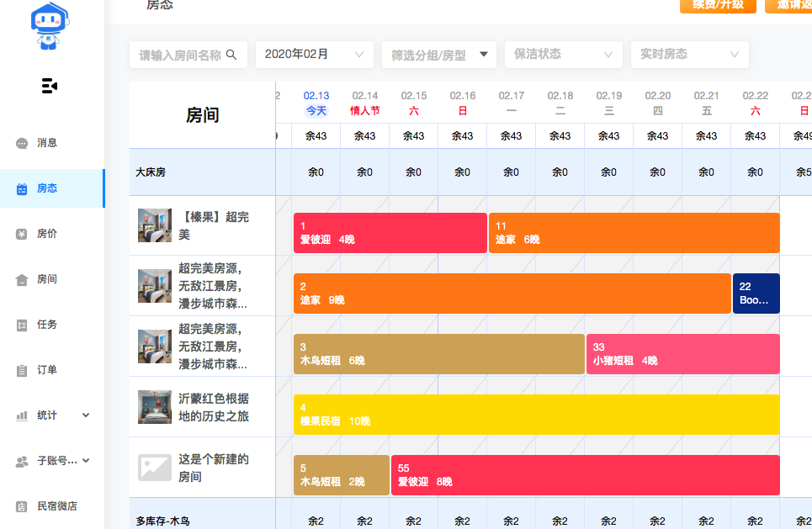The image size is (812, 529).
Task: Open booking 4 榛果民宿 10晚
Action: point(537,415)
